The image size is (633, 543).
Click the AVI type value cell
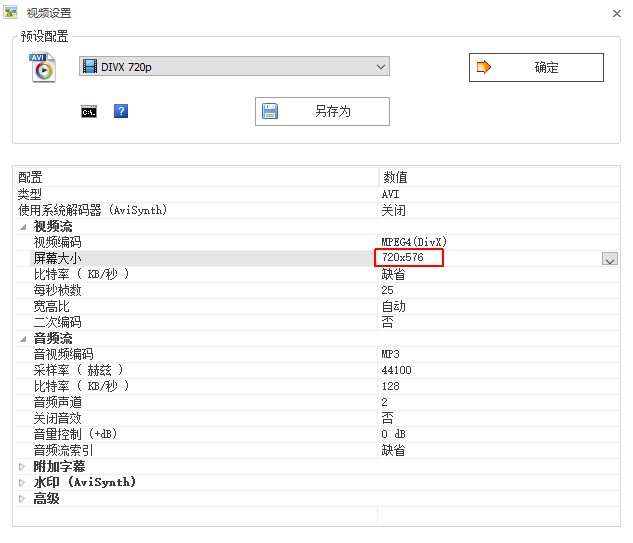tap(390, 194)
